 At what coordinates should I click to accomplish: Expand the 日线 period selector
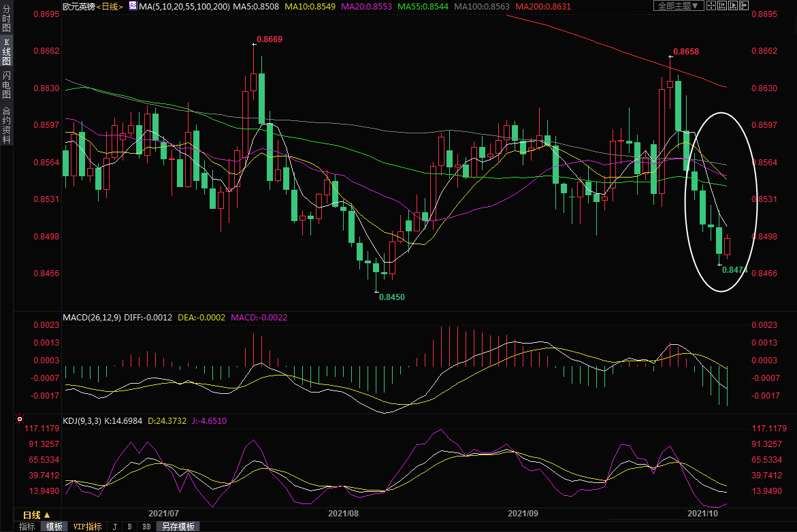pyautogui.click(x=36, y=514)
